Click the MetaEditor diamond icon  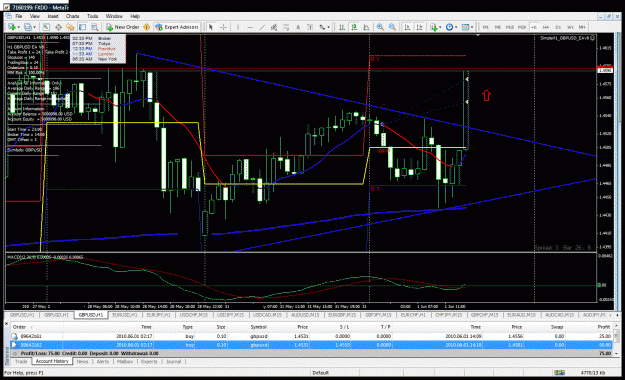(147, 27)
